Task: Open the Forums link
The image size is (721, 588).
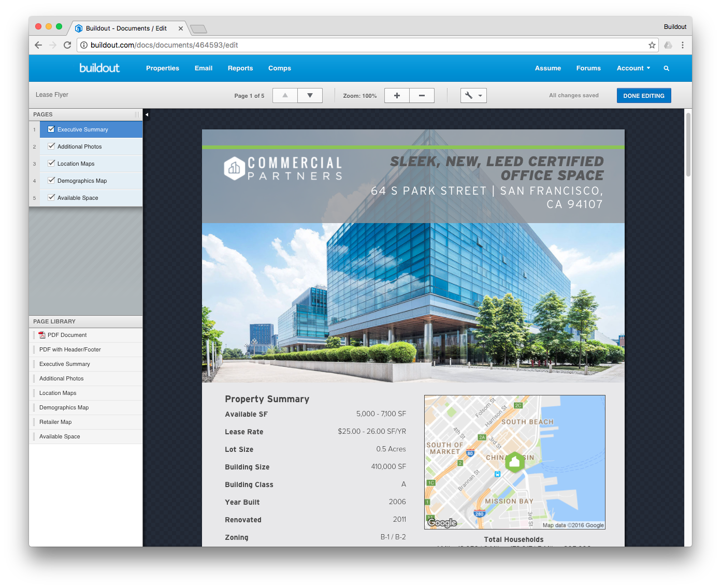Action: click(x=588, y=68)
